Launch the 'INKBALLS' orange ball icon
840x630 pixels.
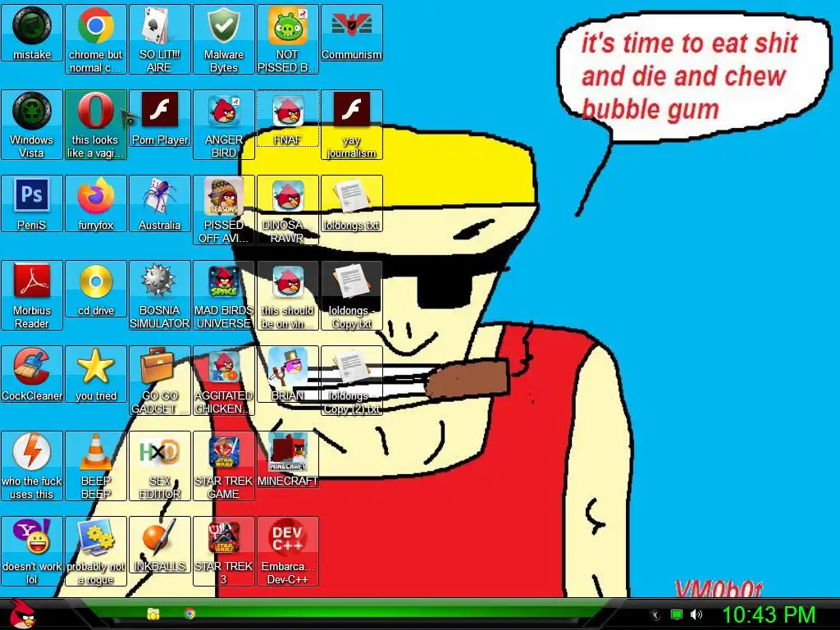tap(159, 545)
